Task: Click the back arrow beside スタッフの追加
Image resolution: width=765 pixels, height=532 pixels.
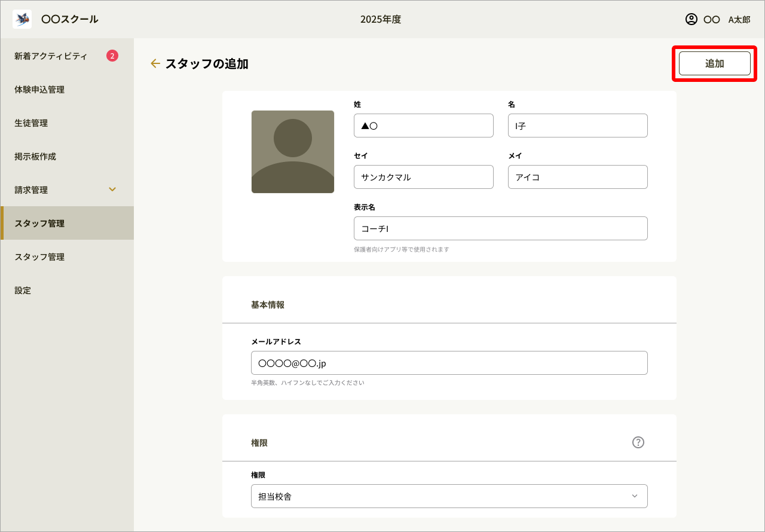Action: click(155, 63)
